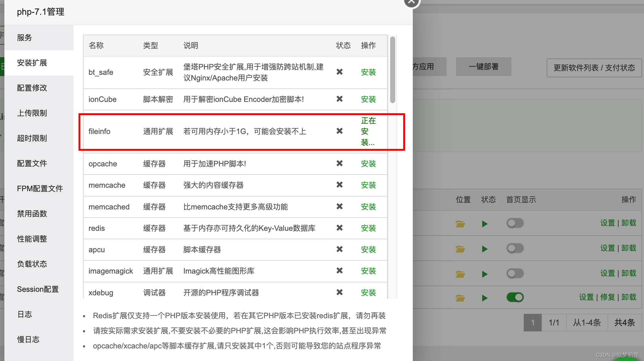
Task: Turn off the green homepage display toggle
Action: coord(515,297)
